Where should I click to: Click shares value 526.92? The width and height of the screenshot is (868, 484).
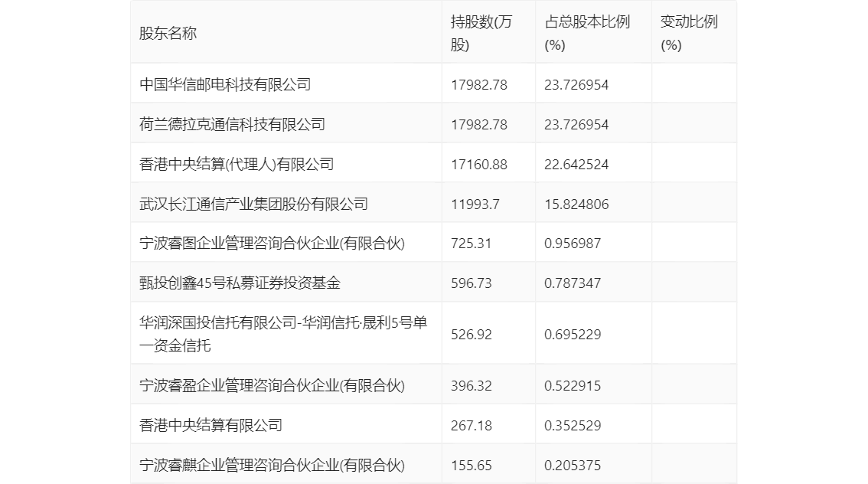tap(471, 335)
